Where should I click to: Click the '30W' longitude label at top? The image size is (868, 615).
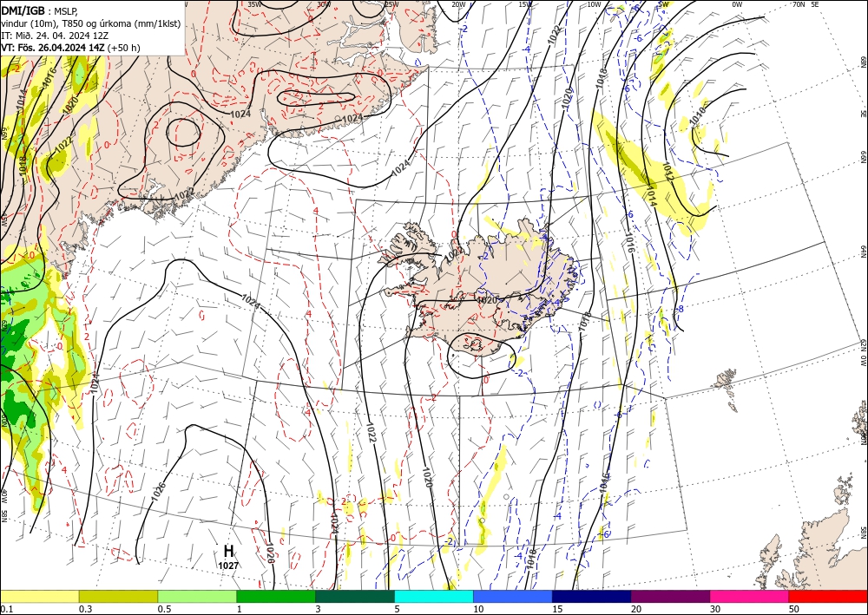pyautogui.click(x=324, y=4)
